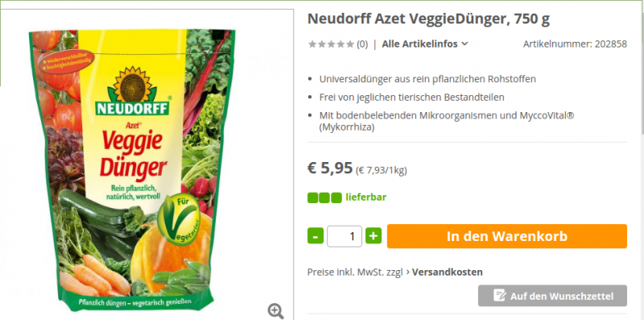Click the review count (0)
This screenshot has width=644, height=320.
click(361, 44)
